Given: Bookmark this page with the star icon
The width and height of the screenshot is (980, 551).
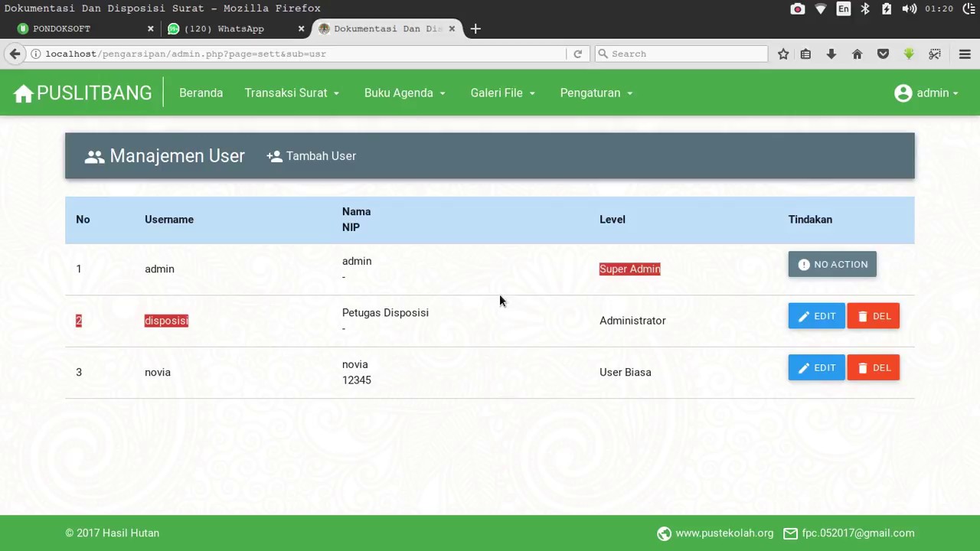Looking at the screenshot, I should click(783, 54).
